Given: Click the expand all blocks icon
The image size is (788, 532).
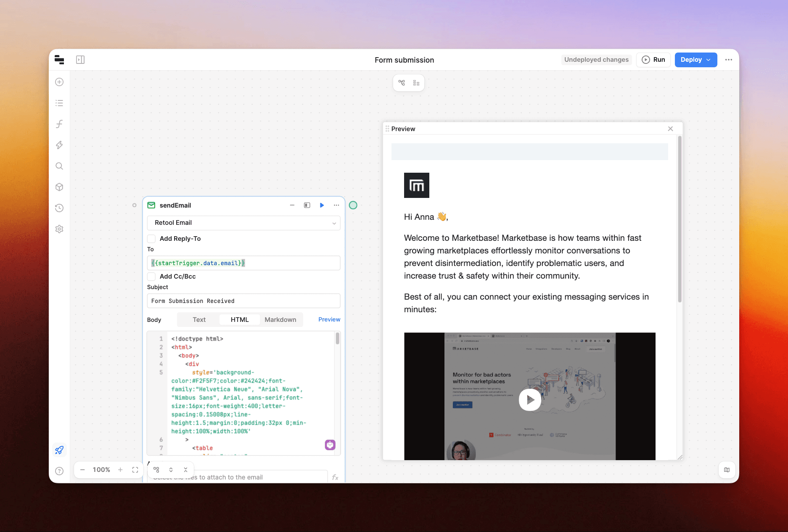Looking at the screenshot, I should (171, 470).
